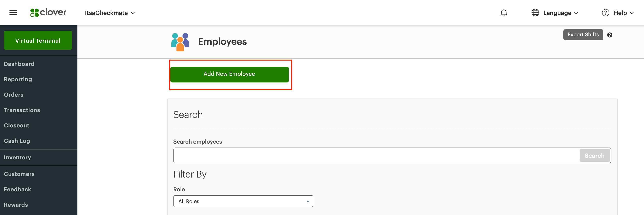The height and width of the screenshot is (215, 644).
Task: Click the Clover logo
Action: click(x=48, y=12)
